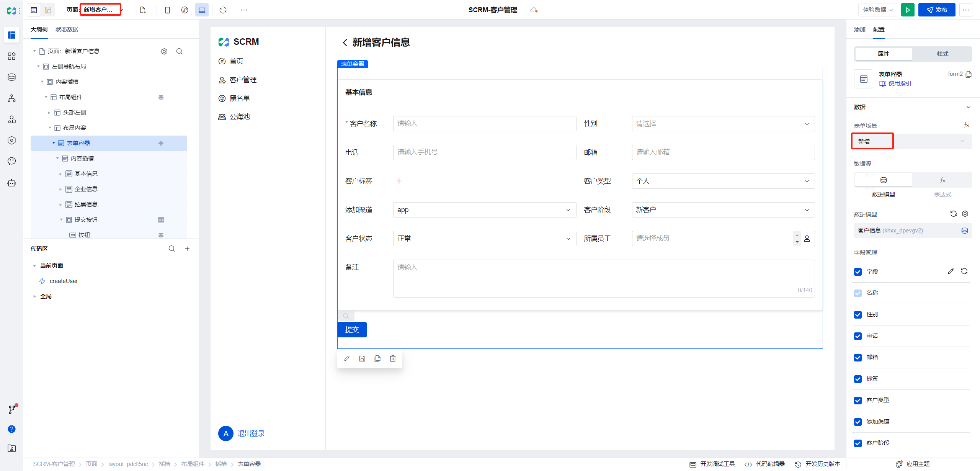Toggle the 客户类型 field checkbox
The image size is (980, 471).
tap(858, 400)
